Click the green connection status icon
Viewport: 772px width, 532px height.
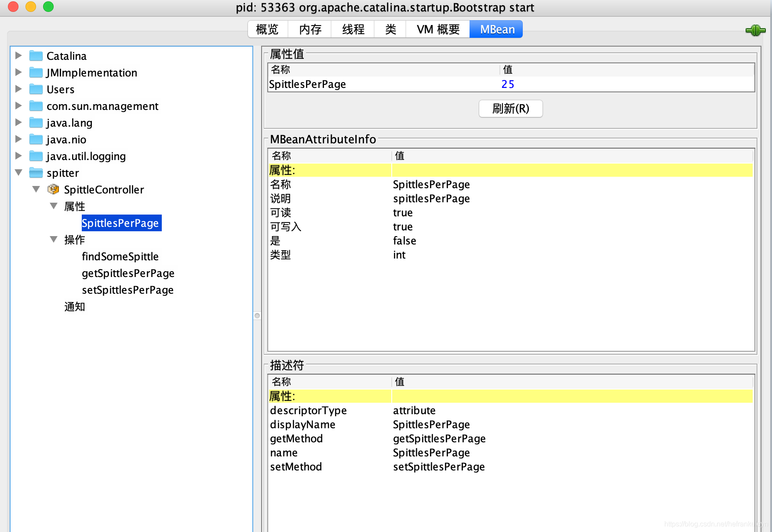pyautogui.click(x=755, y=30)
